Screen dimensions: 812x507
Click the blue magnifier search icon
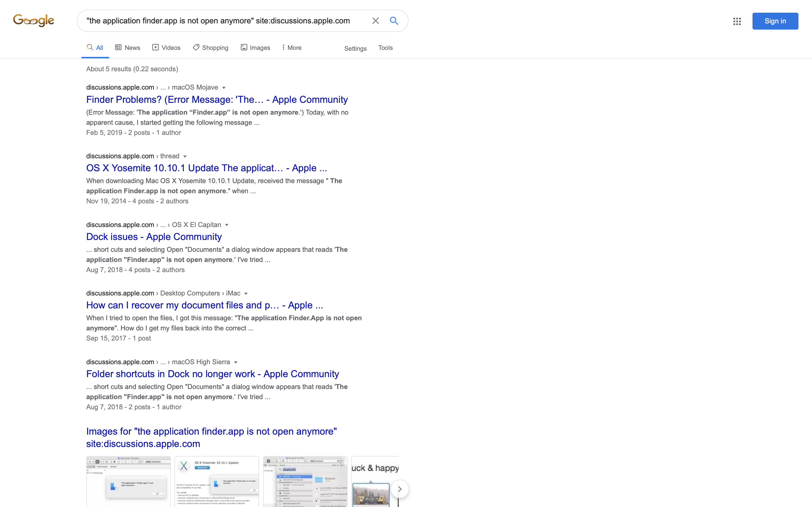click(394, 21)
